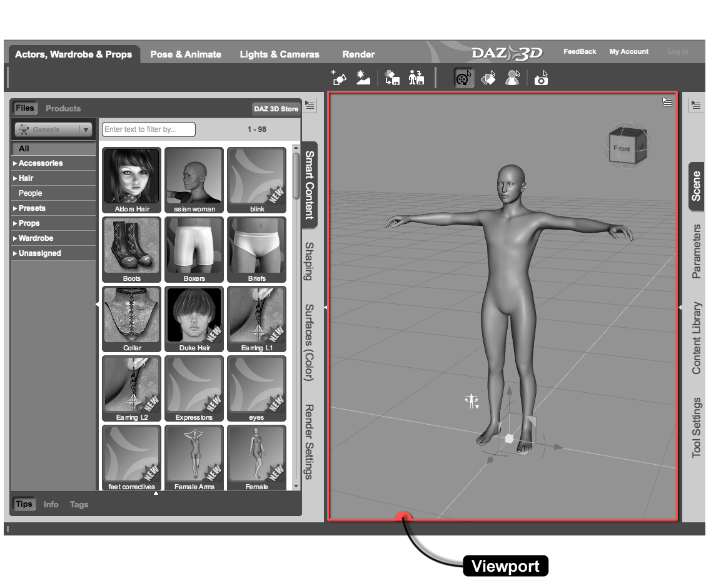
Task: Click the figure with disk toolbar icon
Action: coord(416,78)
